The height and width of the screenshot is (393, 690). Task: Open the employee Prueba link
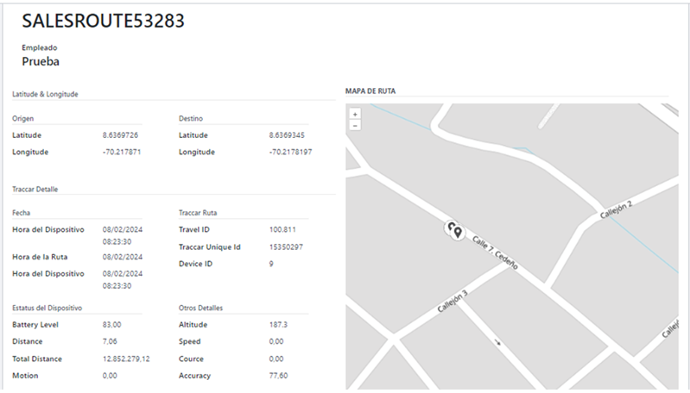pos(40,61)
